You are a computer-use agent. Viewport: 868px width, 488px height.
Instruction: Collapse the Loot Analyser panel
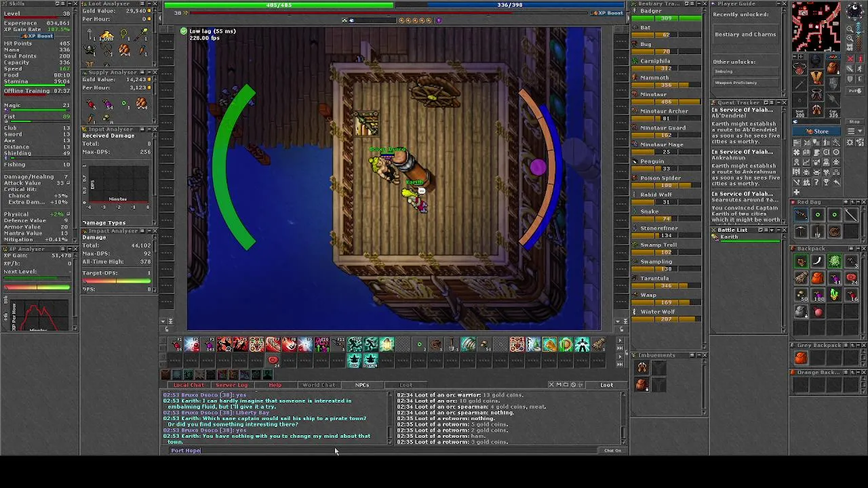(x=149, y=3)
